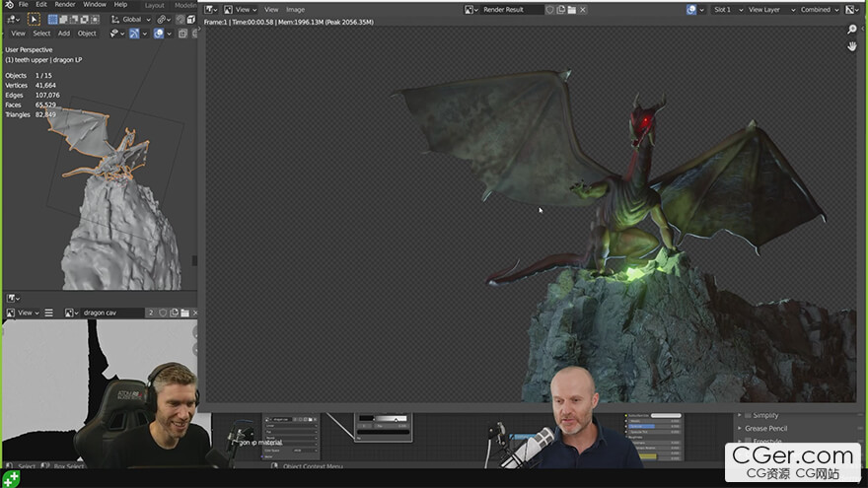Image resolution: width=868 pixels, height=488 pixels.
Task: Toggle viewport gizmos display
Action: click(134, 34)
